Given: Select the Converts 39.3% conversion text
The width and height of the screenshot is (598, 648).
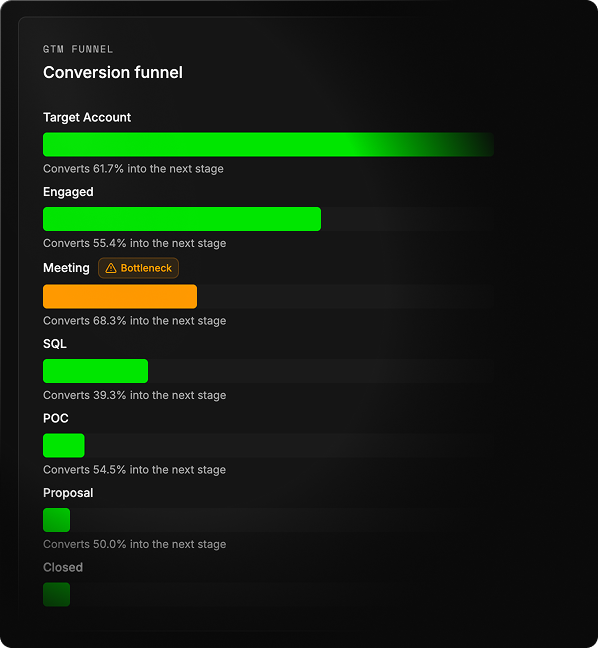Looking at the screenshot, I should click(134, 395).
